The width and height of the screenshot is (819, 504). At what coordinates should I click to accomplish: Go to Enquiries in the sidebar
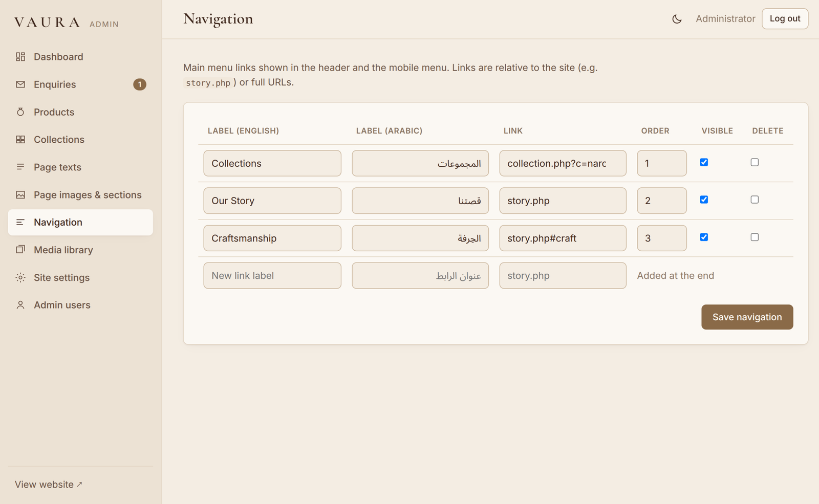click(80, 84)
